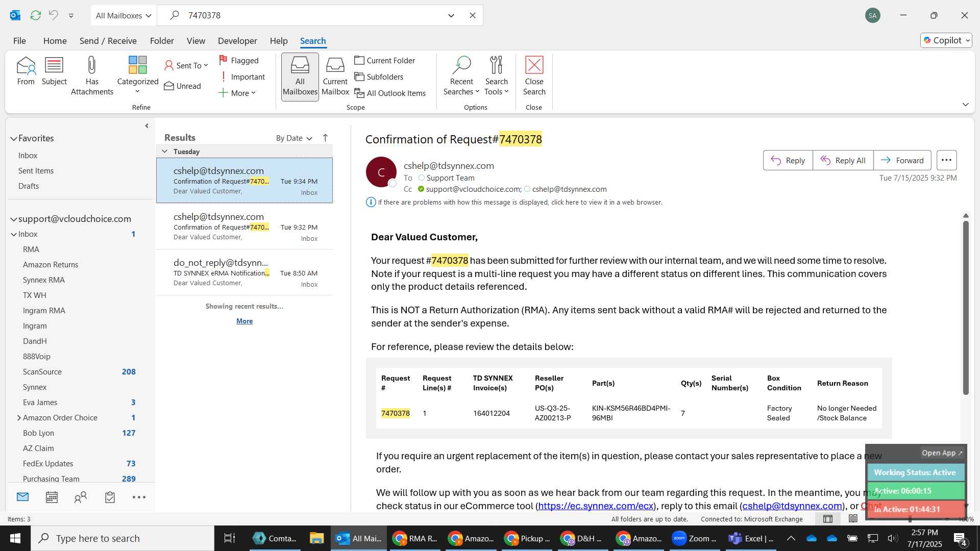Click the zoom slider in status bar
The image size is (980, 551).
point(910,519)
